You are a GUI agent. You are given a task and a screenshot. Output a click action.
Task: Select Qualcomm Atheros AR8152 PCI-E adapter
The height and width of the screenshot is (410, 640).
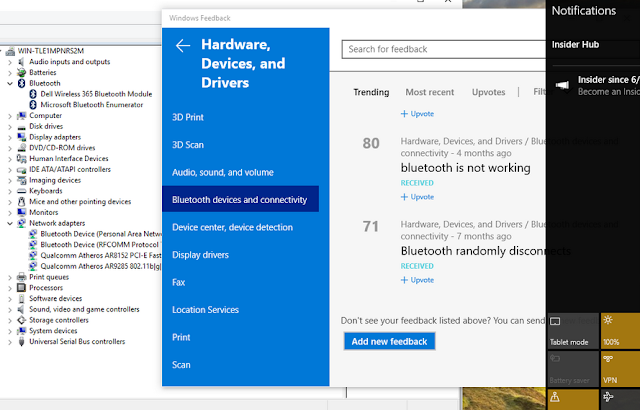coord(101,255)
